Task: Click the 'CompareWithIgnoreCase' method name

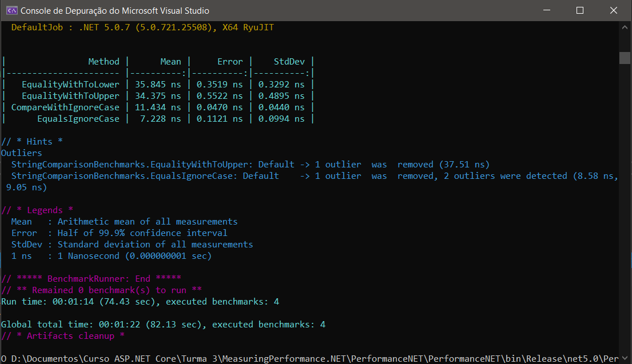Action: click(65, 107)
